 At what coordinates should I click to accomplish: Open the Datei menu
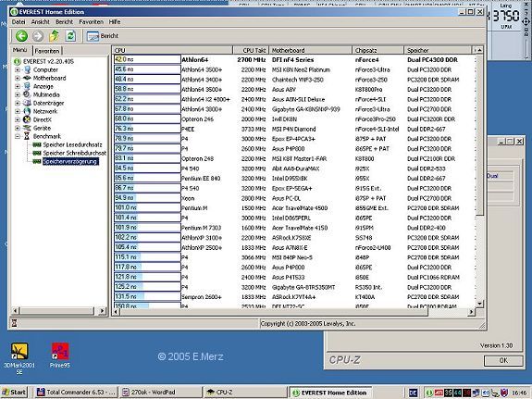coord(19,21)
